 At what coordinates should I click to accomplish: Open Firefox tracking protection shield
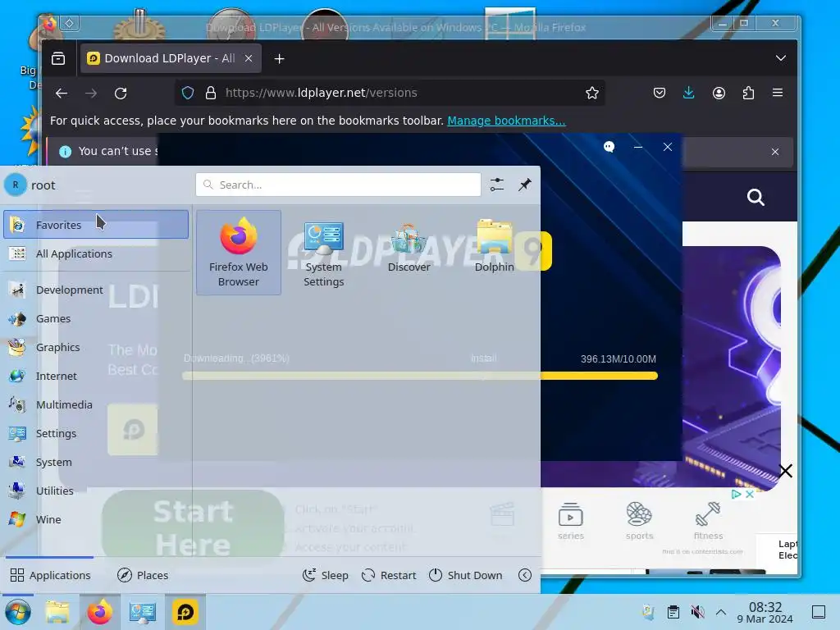(188, 93)
